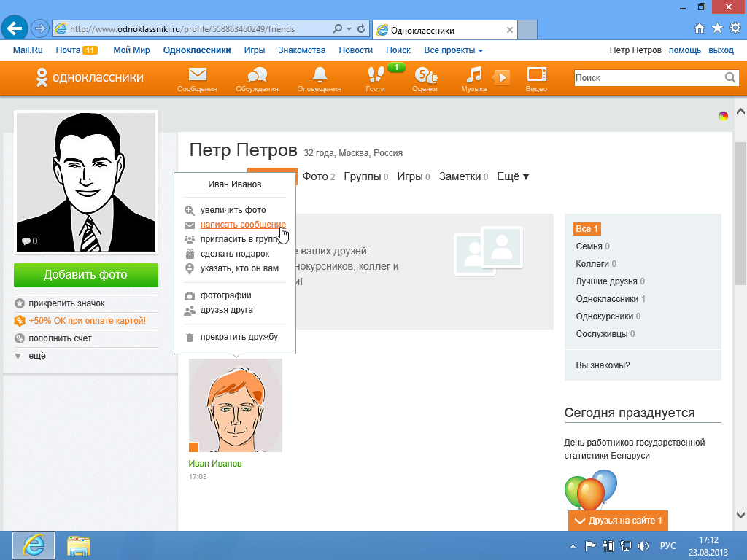This screenshot has height=560, width=747.
Task: Choose прекратить дружбу in the popup menu
Action: click(239, 337)
